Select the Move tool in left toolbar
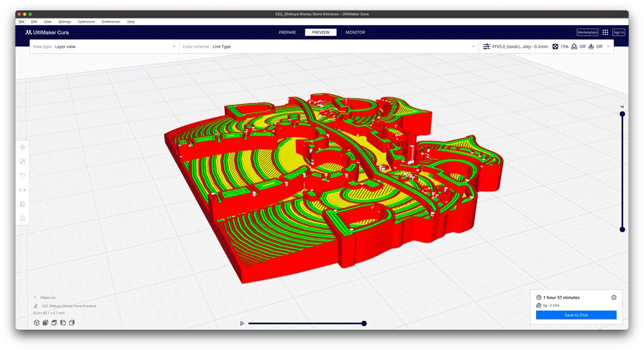This screenshot has width=644, height=350. click(23, 147)
